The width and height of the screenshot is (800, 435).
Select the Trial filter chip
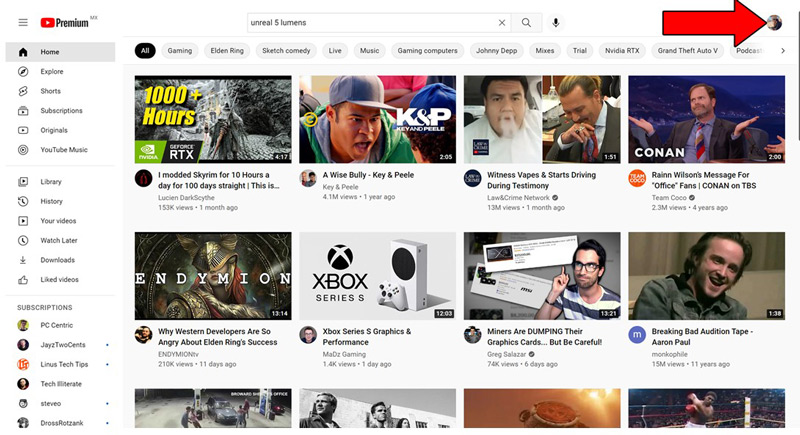(580, 50)
